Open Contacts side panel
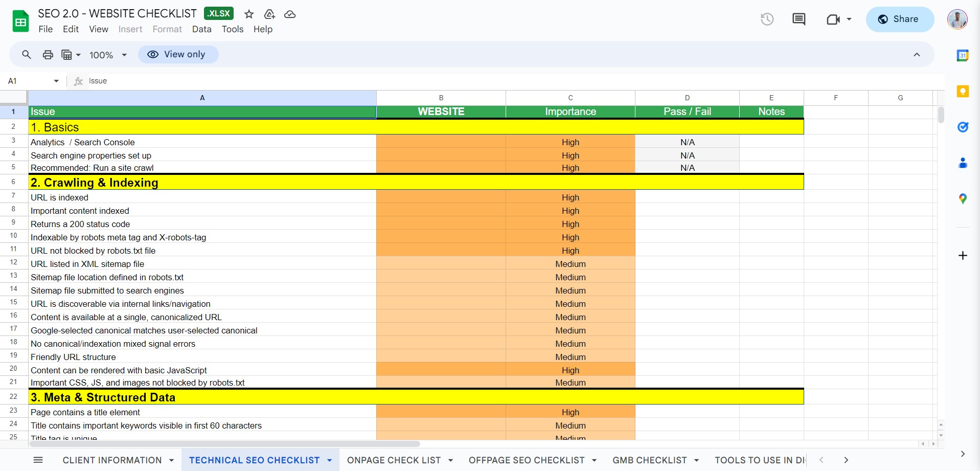Image resolution: width=980 pixels, height=471 pixels. tap(963, 163)
